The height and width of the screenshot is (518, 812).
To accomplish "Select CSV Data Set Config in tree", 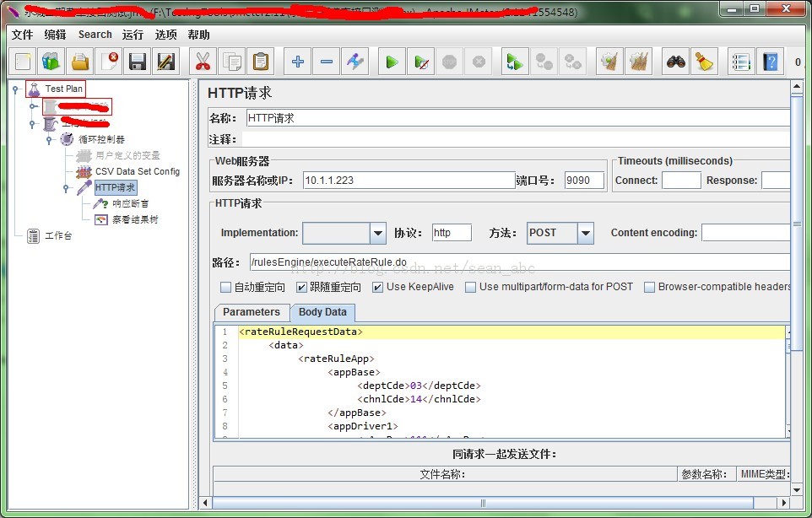I will point(137,171).
